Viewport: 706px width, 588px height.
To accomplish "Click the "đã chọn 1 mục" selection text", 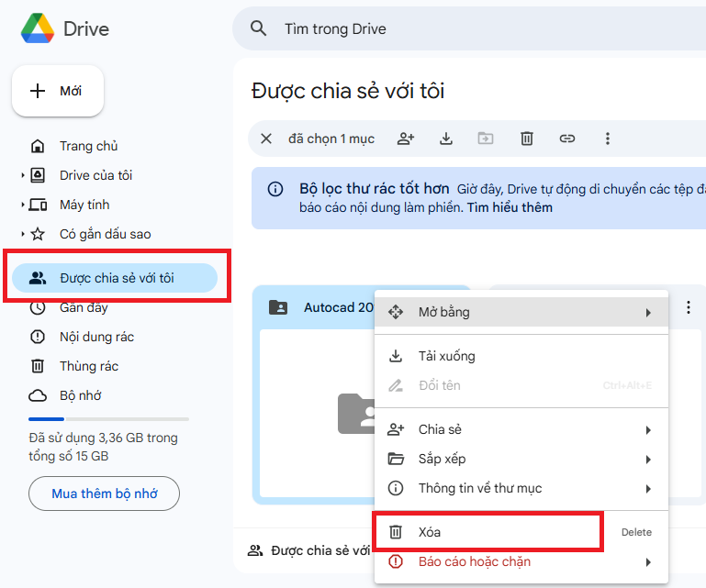I will click(x=331, y=139).
